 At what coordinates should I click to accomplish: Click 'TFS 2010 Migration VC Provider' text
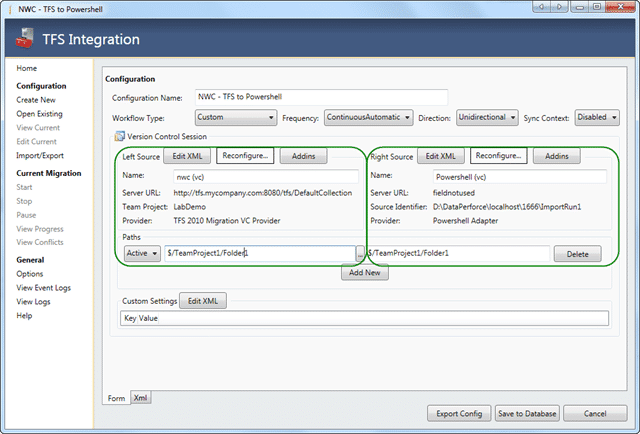(227, 221)
